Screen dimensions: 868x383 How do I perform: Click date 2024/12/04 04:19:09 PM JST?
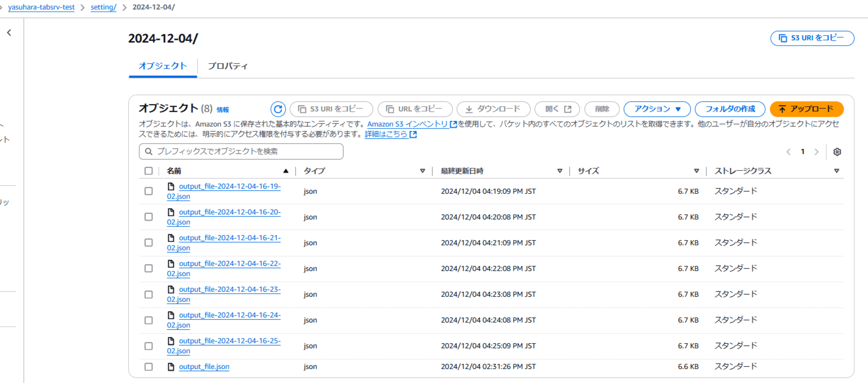click(488, 191)
